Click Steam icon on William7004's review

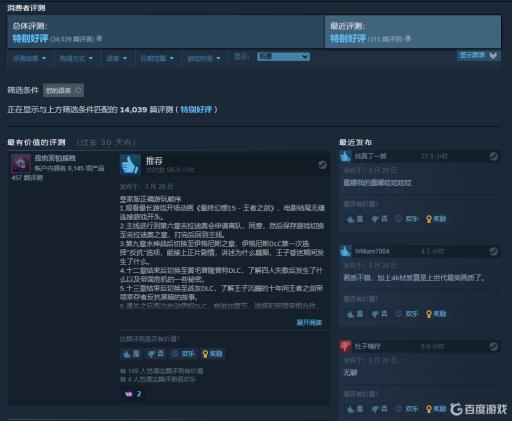pyautogui.click(x=493, y=251)
